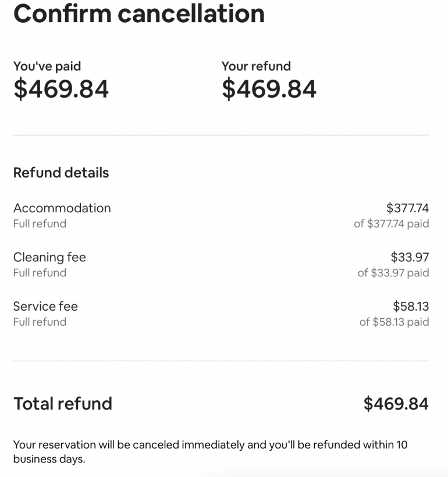Click the Confirm cancellation heading
The image size is (448, 477).
coord(138,14)
